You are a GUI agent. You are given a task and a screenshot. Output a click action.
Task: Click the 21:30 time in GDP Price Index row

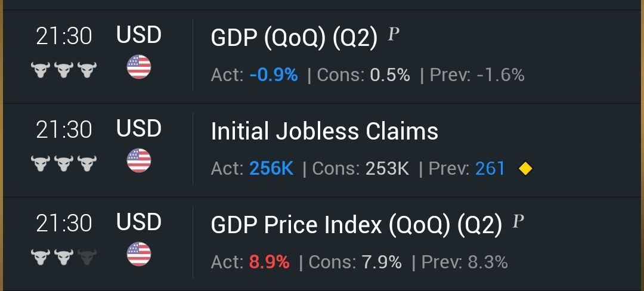pos(64,223)
